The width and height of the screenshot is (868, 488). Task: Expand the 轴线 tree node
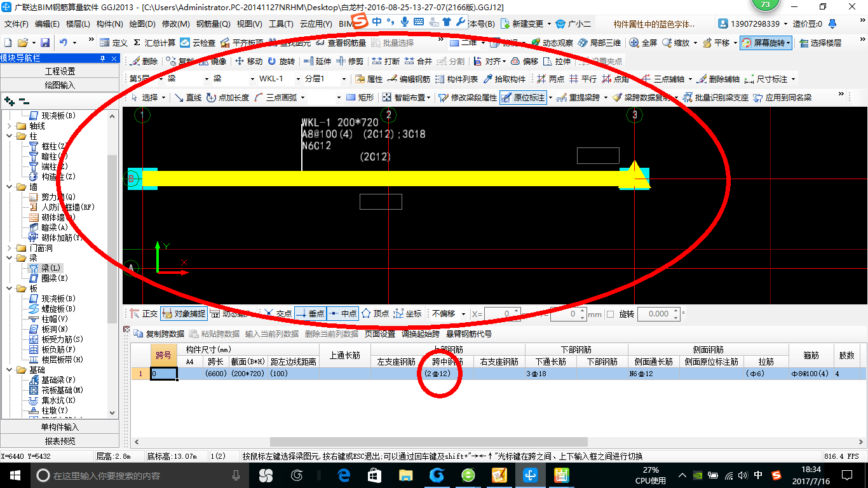point(10,126)
